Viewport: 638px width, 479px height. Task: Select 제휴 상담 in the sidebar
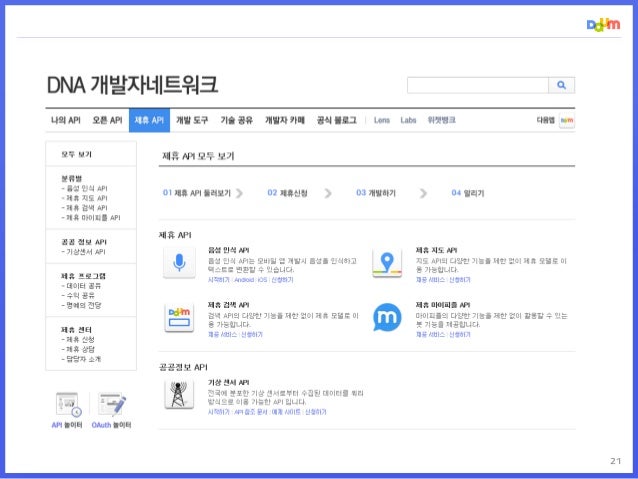pyautogui.click(x=80, y=349)
